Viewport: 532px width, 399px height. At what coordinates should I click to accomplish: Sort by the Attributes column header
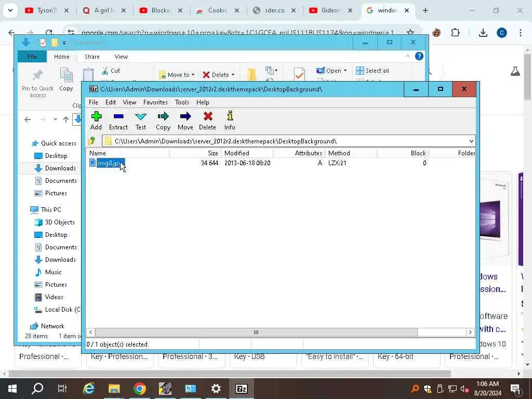coord(299,153)
